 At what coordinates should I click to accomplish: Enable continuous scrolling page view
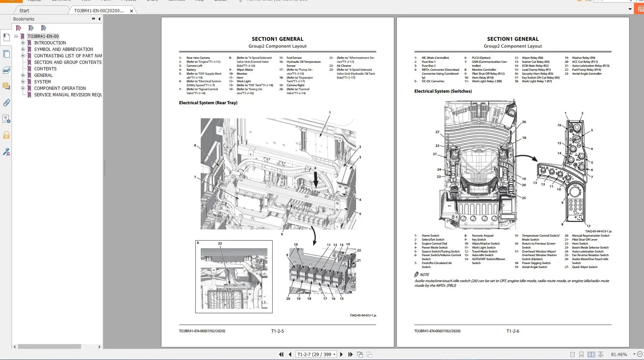tap(581, 355)
